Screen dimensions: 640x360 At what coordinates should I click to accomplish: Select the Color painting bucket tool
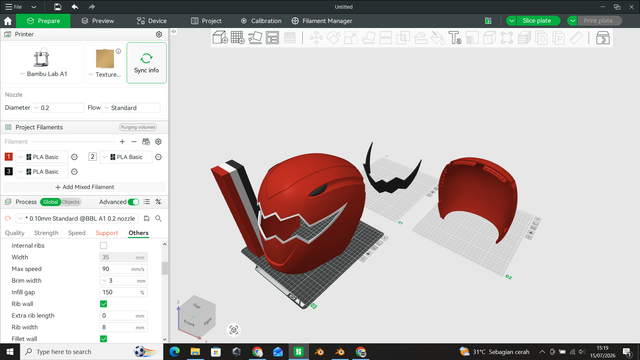pyautogui.click(x=438, y=38)
